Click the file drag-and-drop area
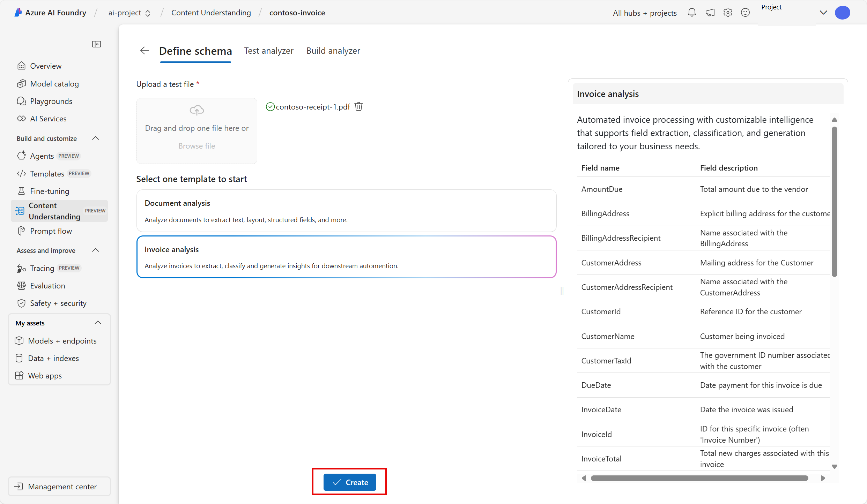 coord(197,131)
